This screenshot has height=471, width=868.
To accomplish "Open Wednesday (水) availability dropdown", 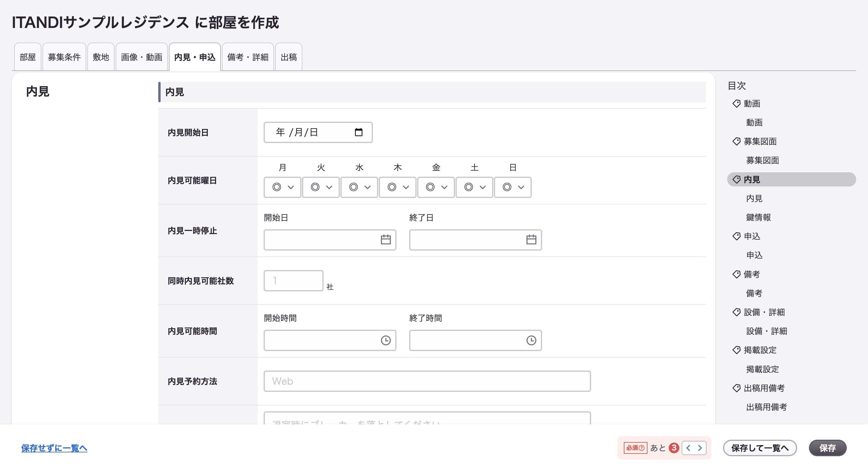I will click(x=359, y=187).
